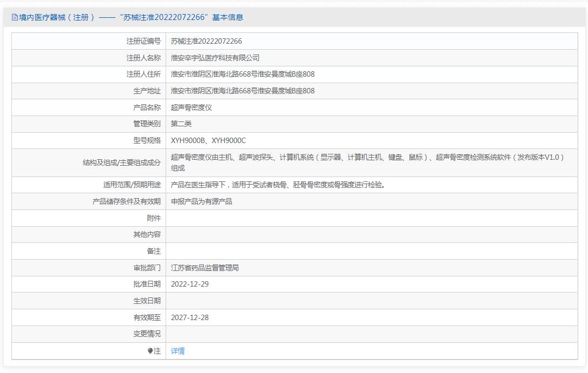Click the 结构及组成 description text
Image resolution: width=588 pixels, height=373 pixels.
[367, 158]
